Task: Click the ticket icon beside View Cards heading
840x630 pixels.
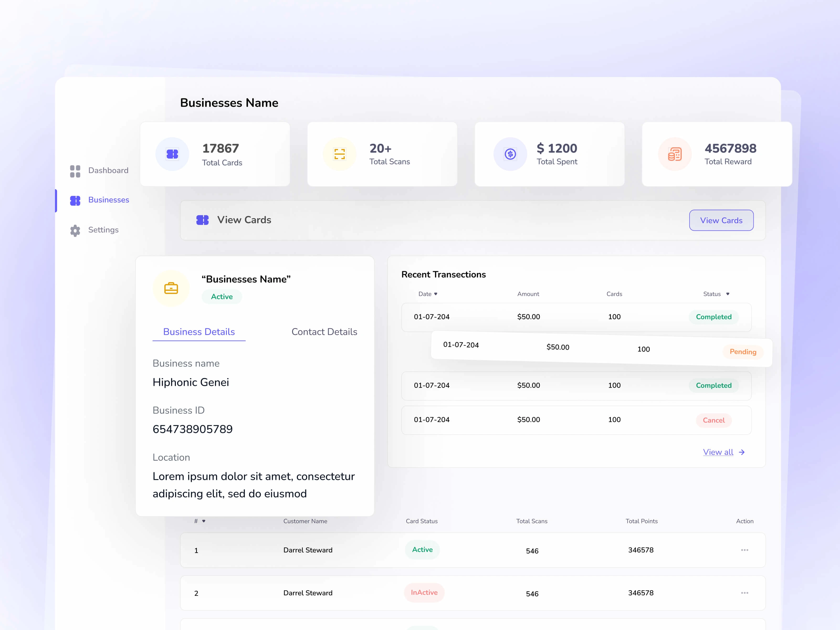Action: (x=202, y=220)
